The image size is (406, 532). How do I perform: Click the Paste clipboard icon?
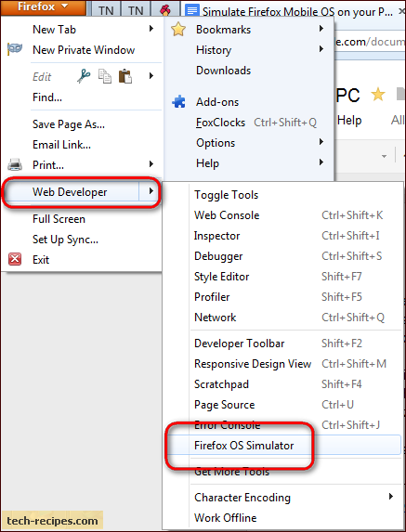tap(124, 76)
